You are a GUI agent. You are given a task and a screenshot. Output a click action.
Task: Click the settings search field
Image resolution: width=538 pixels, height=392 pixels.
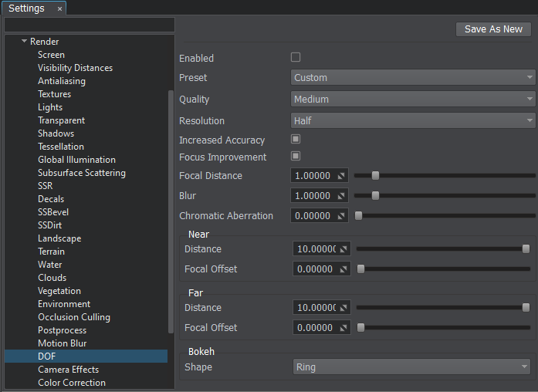90,25
